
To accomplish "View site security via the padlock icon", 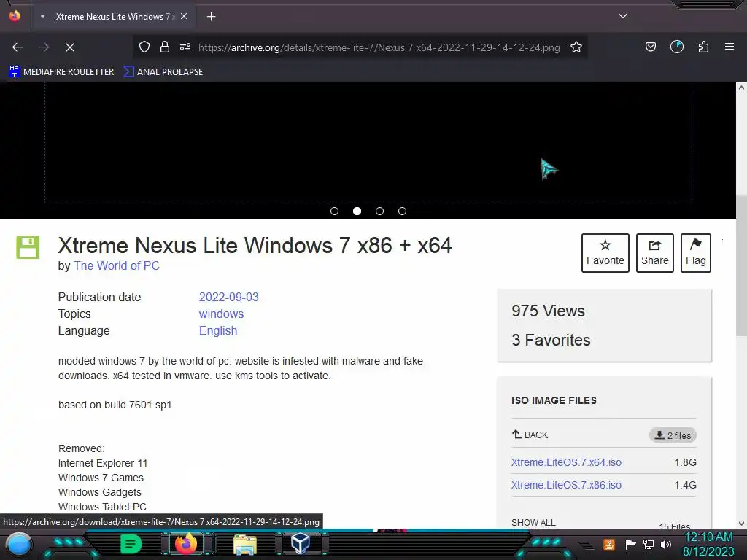I will click(x=165, y=47).
